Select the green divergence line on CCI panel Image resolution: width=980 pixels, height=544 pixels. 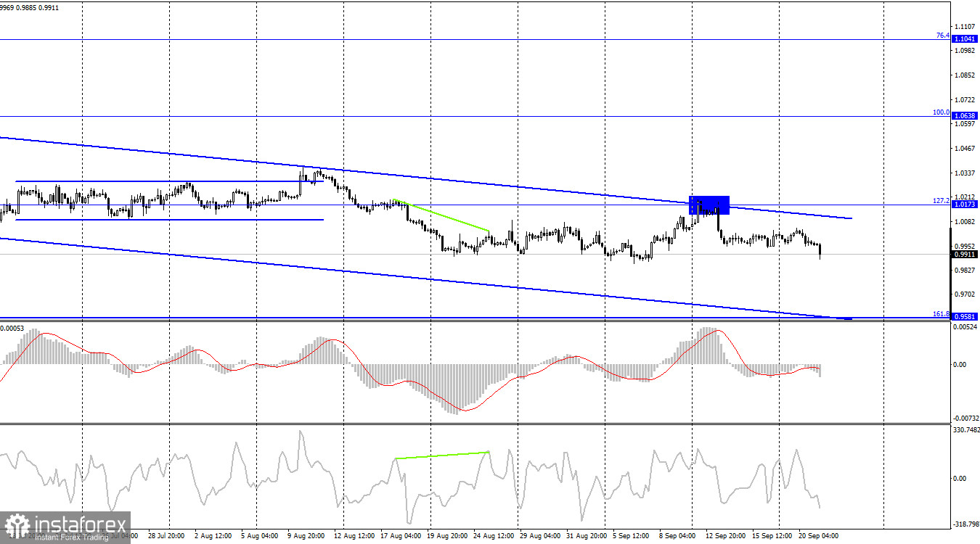point(443,455)
